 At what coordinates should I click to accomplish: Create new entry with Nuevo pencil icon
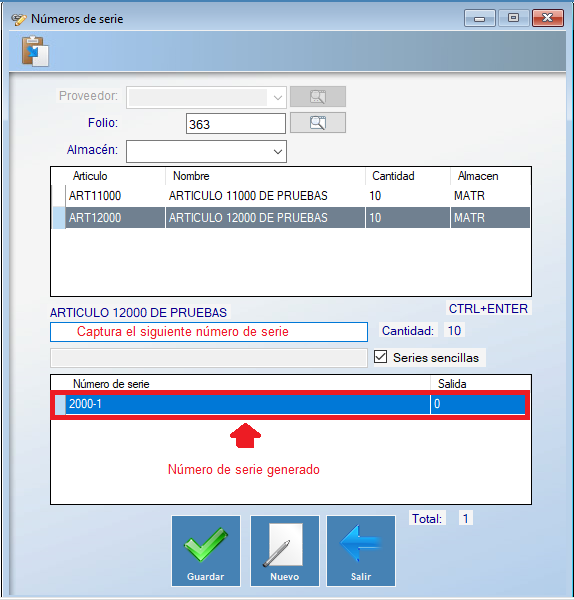pos(285,551)
